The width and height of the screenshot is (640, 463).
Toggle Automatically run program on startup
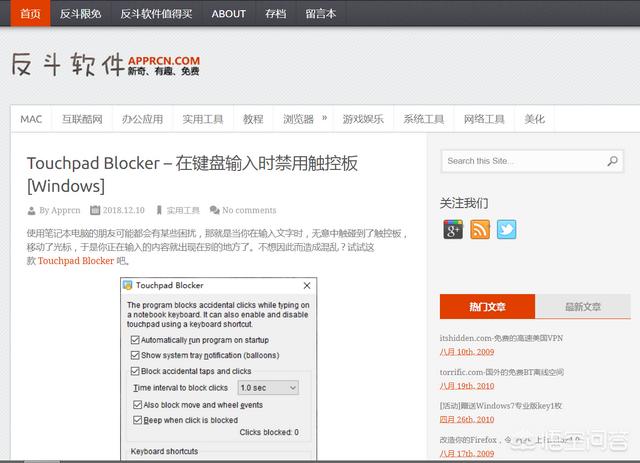pyautogui.click(x=136, y=340)
